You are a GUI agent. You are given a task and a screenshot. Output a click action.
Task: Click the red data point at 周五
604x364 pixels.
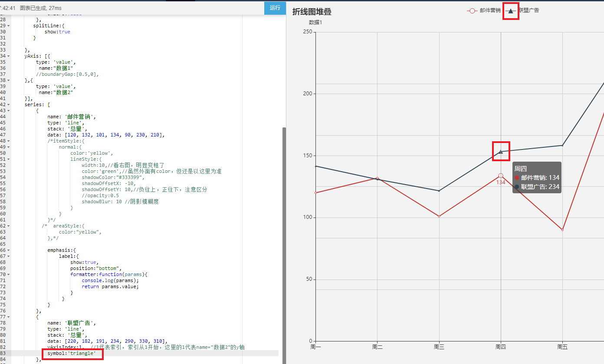[x=563, y=230]
